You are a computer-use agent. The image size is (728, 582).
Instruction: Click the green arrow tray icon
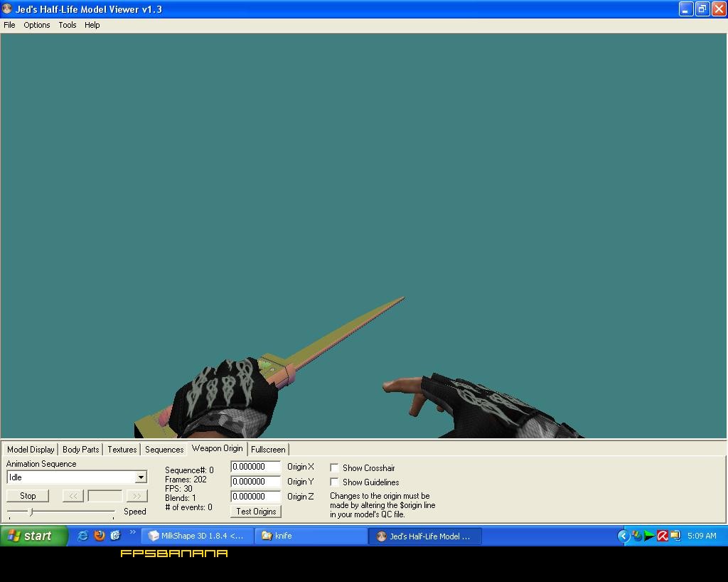(649, 536)
